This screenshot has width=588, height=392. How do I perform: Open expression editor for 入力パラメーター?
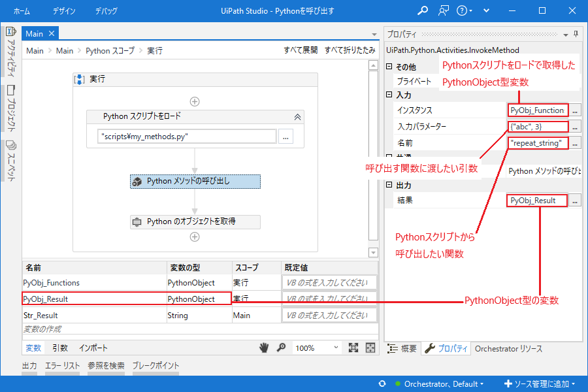coord(575,127)
